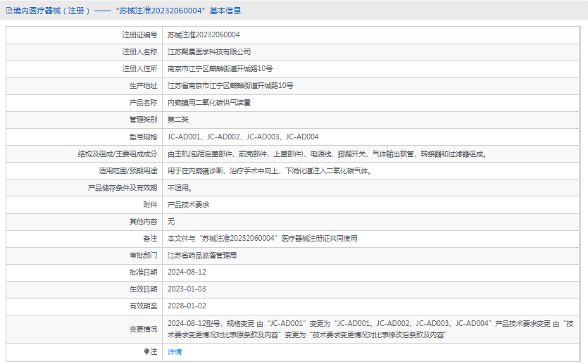
Task: Click the 审批部门 label
Action: pyautogui.click(x=143, y=256)
